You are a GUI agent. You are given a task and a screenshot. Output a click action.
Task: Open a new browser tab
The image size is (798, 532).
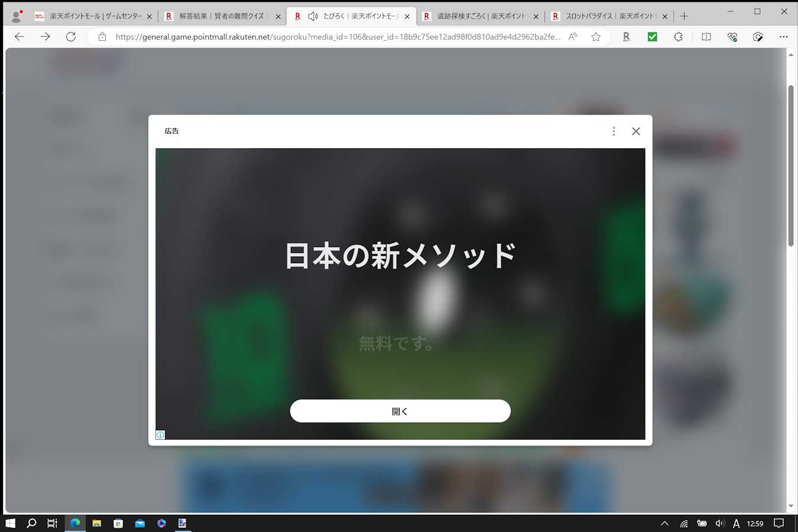(684, 17)
